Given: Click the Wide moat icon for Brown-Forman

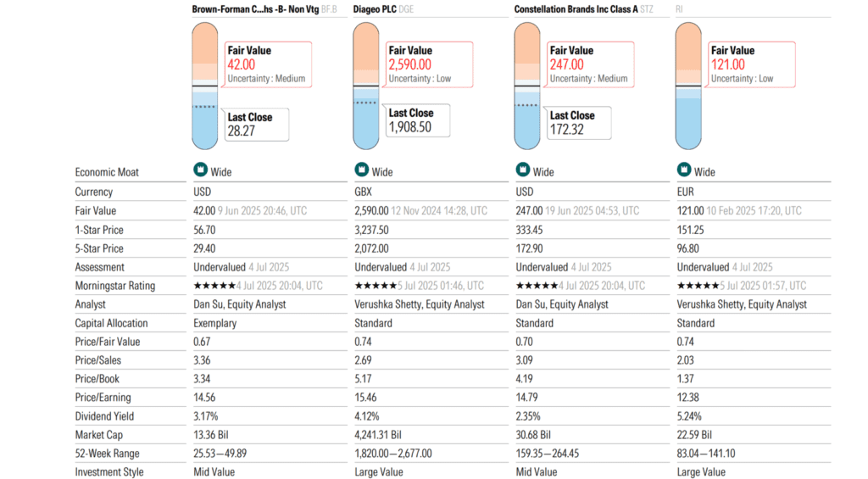Looking at the screenshot, I should coord(200,170).
